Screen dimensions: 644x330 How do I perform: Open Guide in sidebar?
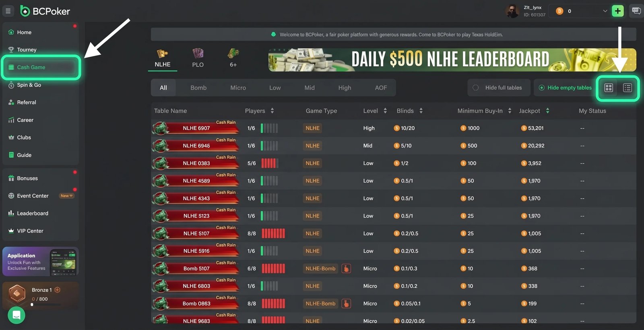click(x=40, y=155)
